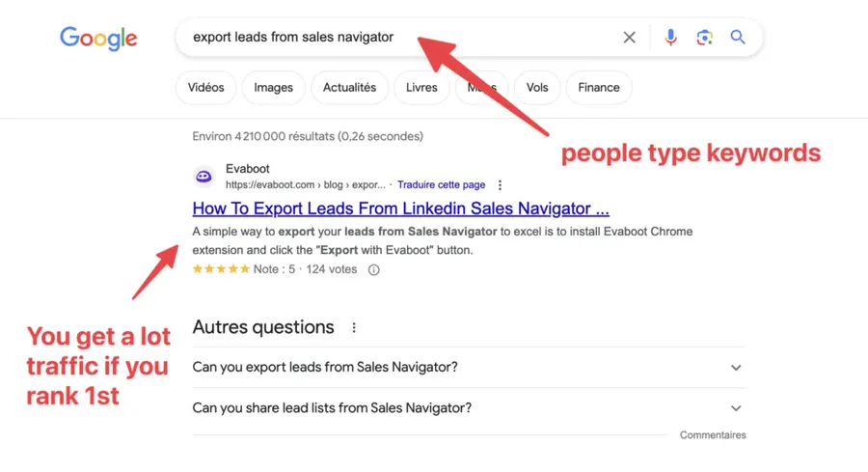Click the evaboot.com blog URL breadcrumb
This screenshot has height=472, width=868.
click(306, 185)
